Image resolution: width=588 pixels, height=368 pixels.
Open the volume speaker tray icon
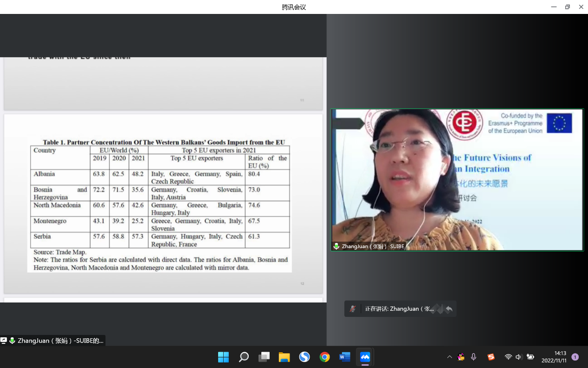coord(518,357)
